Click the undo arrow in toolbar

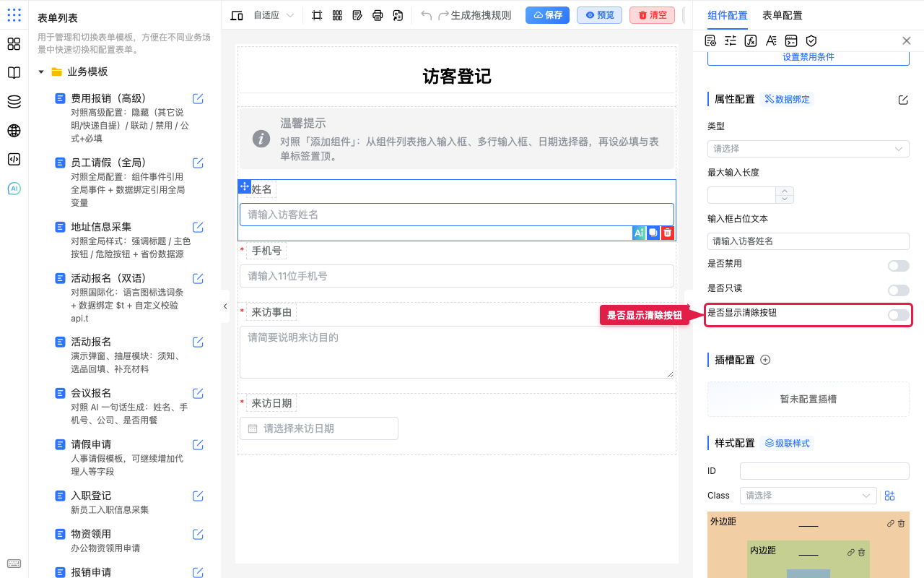(x=426, y=15)
